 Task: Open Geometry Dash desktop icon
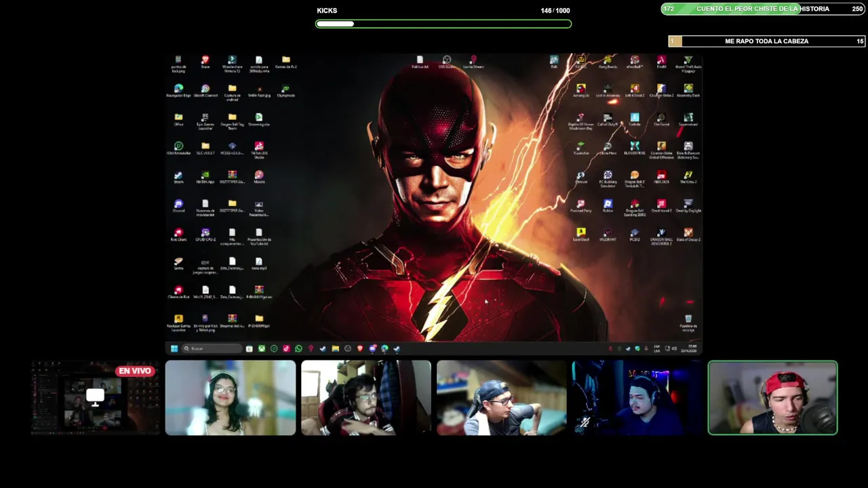coord(688,91)
